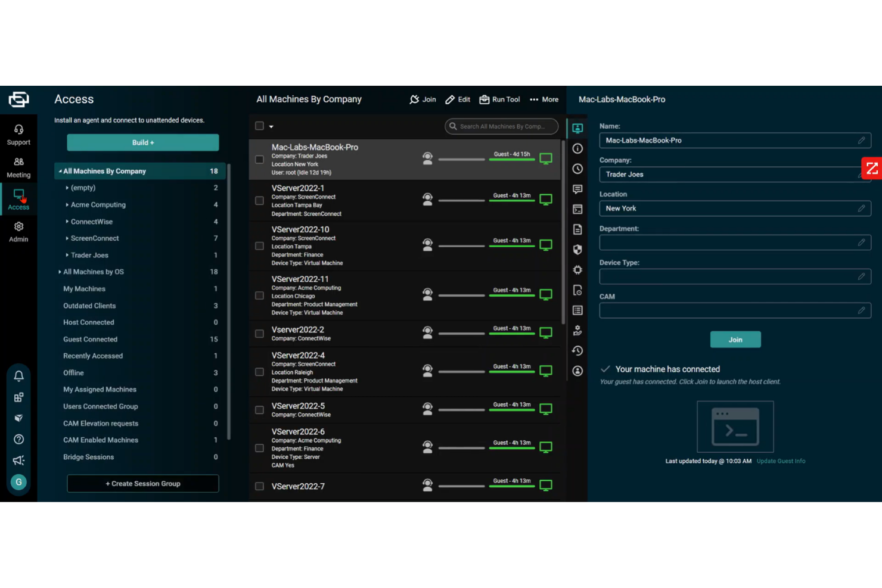Screen dimensions: 882x588
Task: Open the select-all dropdown arrow above machine list
Action: pos(271,126)
